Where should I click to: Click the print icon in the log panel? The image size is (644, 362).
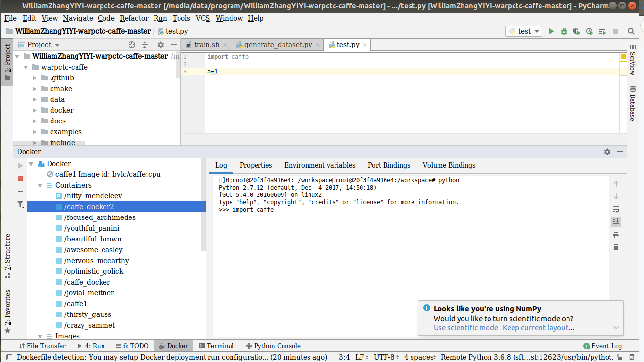616,235
